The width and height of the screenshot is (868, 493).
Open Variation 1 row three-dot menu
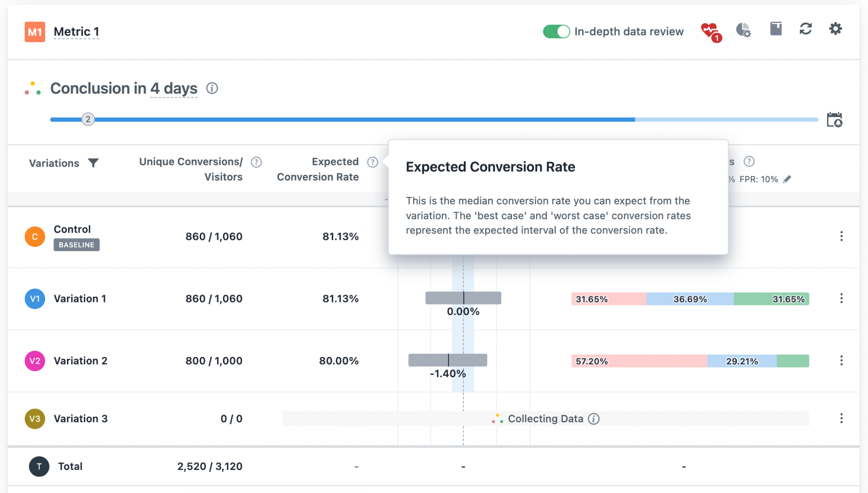842,299
